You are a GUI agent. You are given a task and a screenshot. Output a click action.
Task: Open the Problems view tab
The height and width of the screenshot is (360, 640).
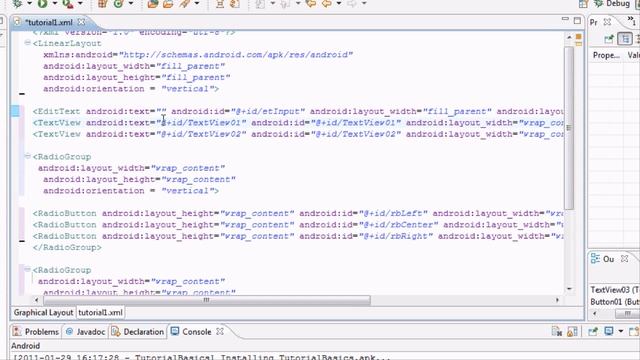point(36,332)
